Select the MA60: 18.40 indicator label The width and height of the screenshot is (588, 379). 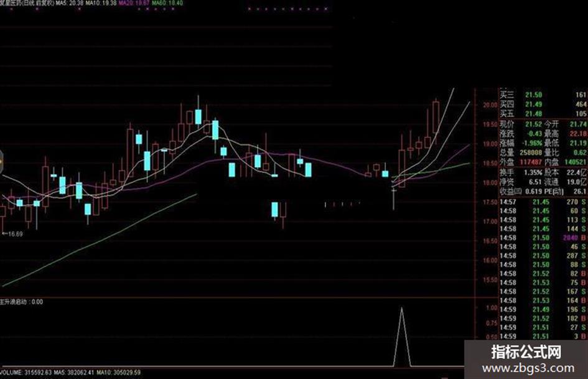167,3
